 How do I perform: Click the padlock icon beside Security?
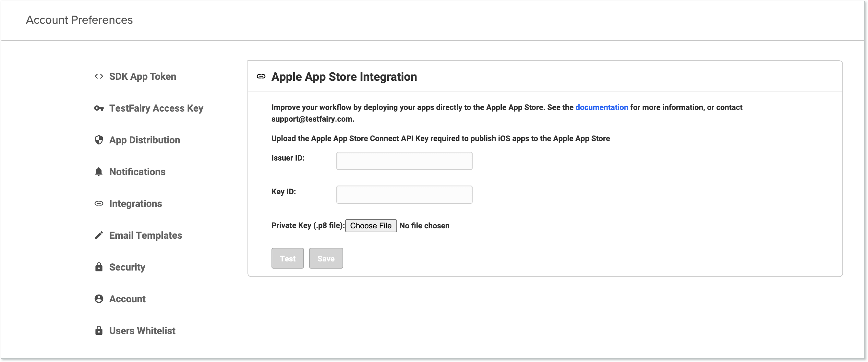point(99,267)
